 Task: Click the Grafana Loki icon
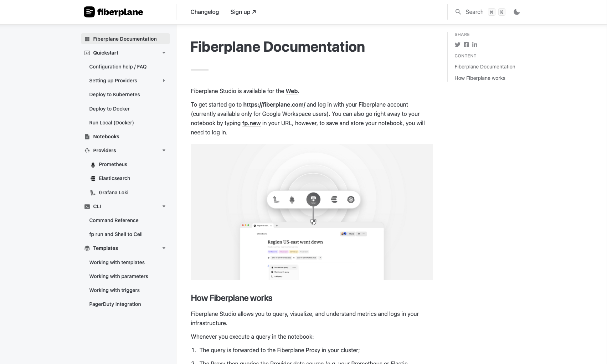pyautogui.click(x=93, y=193)
